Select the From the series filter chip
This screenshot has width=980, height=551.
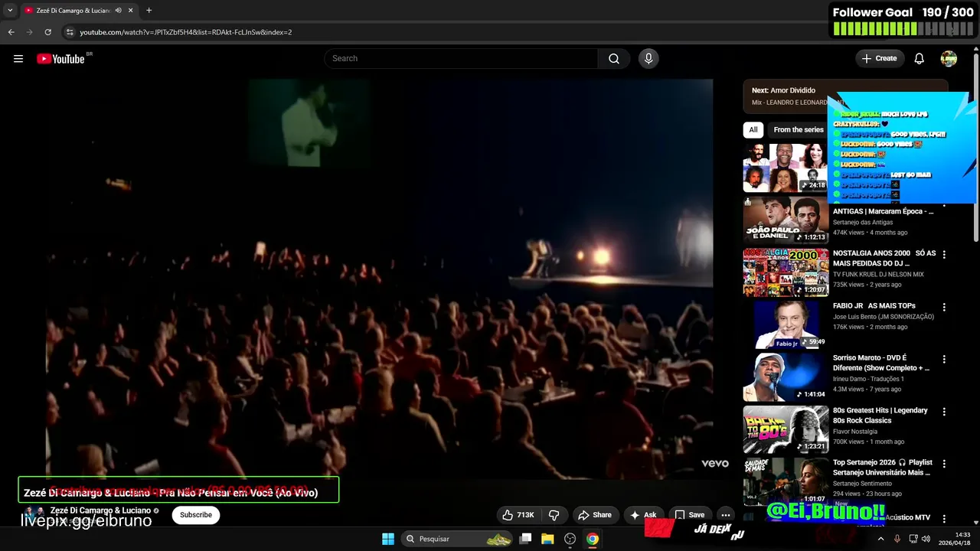tap(798, 130)
